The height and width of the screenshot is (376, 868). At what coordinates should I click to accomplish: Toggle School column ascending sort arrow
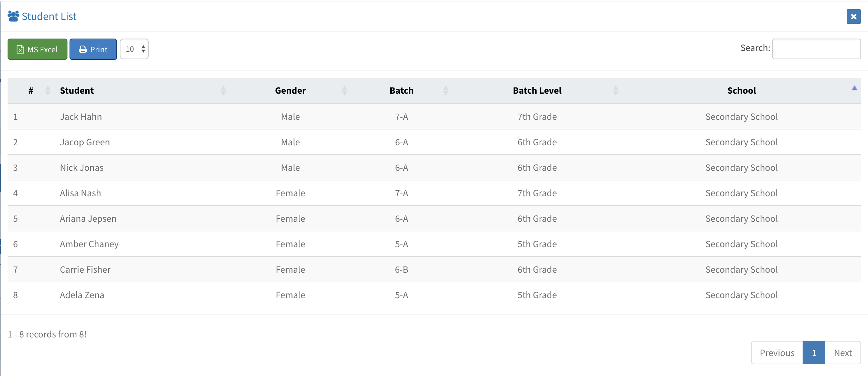click(854, 88)
